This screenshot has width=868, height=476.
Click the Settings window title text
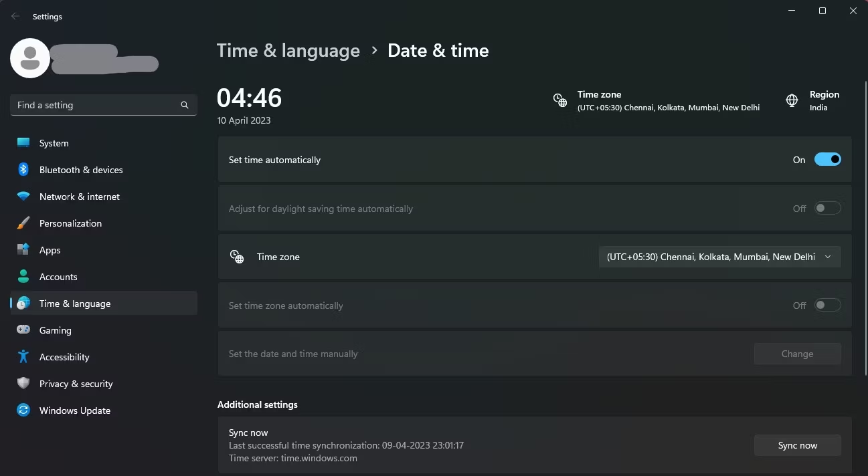(x=48, y=17)
